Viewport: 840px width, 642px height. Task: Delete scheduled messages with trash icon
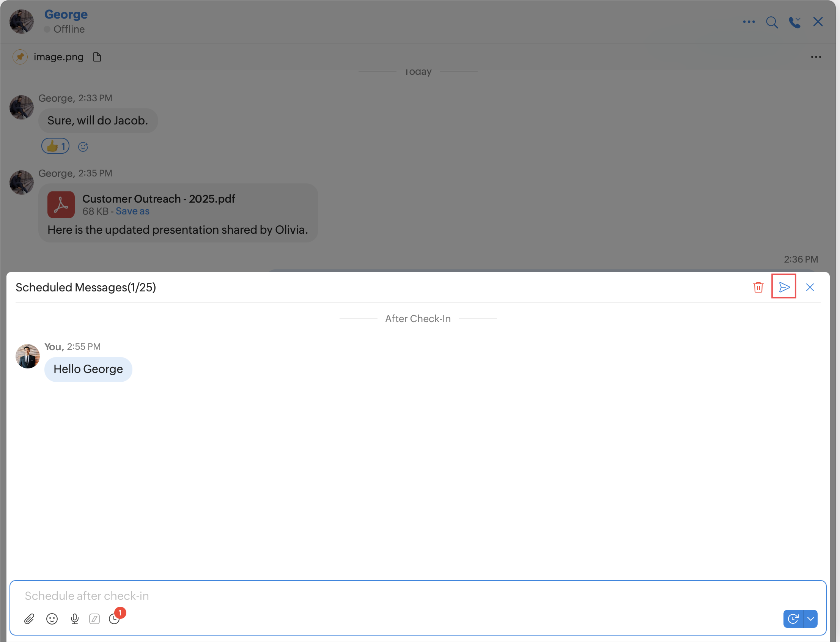tap(758, 287)
